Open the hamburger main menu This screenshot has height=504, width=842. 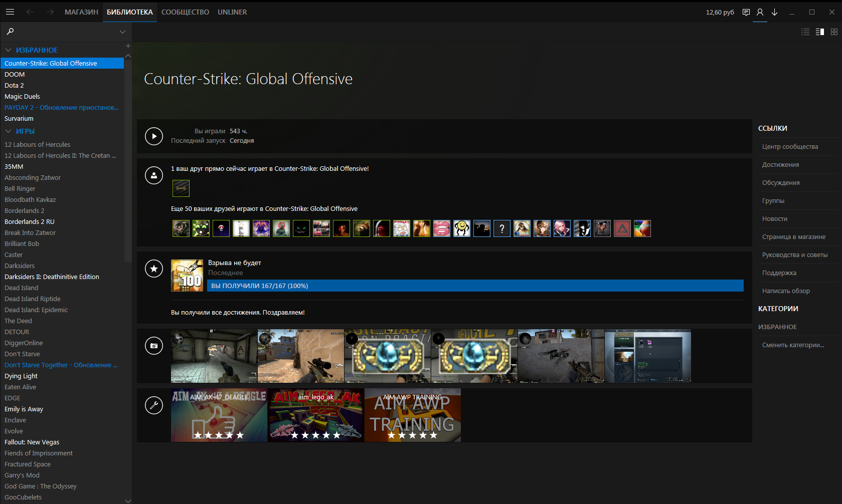(10, 12)
